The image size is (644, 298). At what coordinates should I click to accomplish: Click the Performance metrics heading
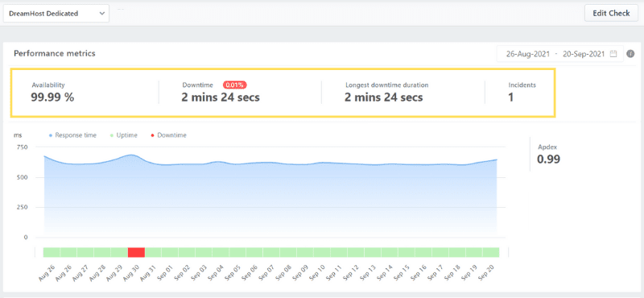[x=55, y=53]
